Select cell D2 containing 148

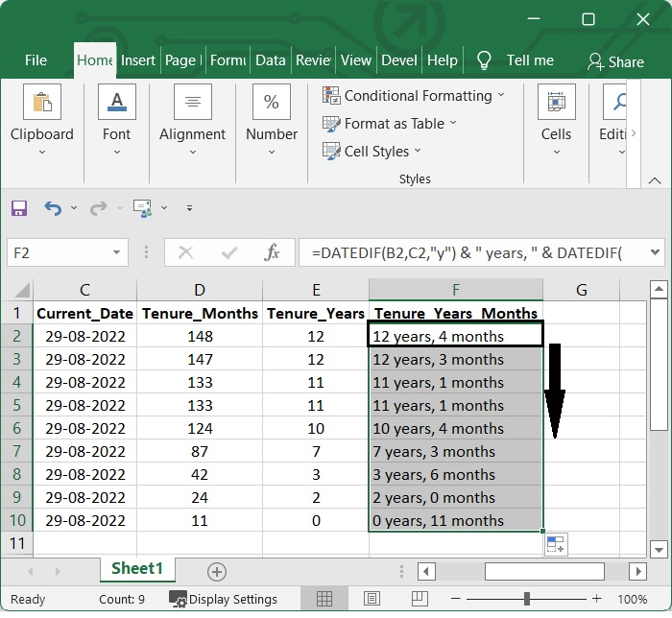200,336
